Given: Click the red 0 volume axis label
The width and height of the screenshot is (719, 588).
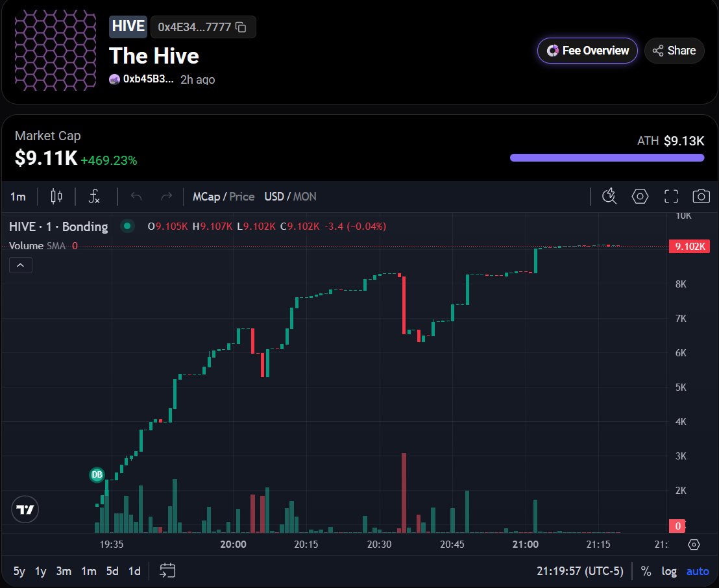Looking at the screenshot, I should tap(677, 526).
